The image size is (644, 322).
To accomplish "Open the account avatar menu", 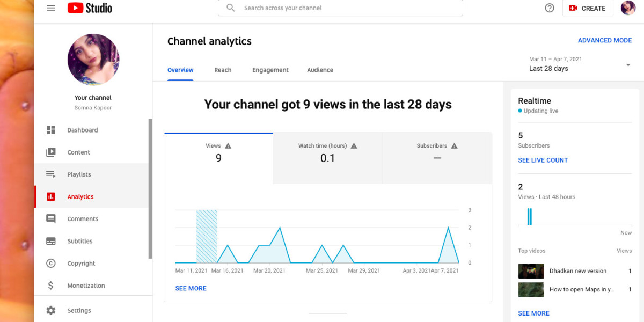I will click(628, 8).
